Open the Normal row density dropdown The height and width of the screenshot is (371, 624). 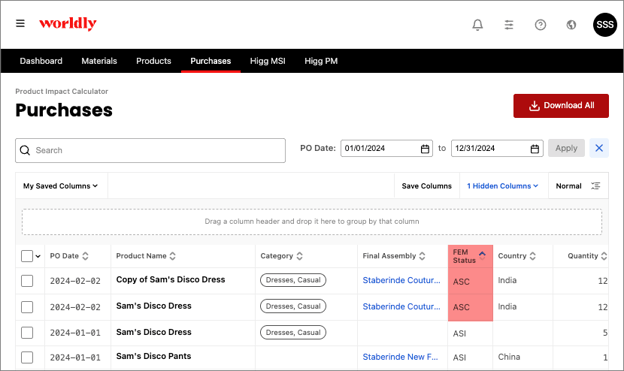578,186
